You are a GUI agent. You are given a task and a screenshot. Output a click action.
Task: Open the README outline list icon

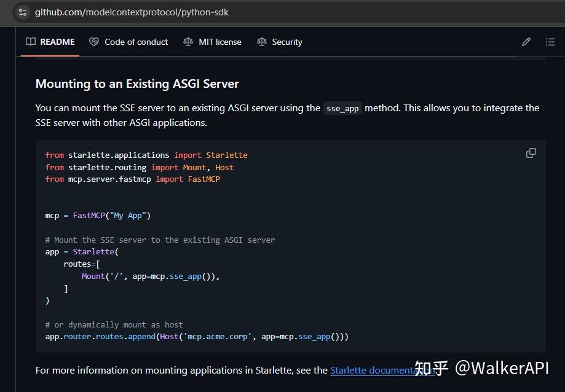[550, 42]
